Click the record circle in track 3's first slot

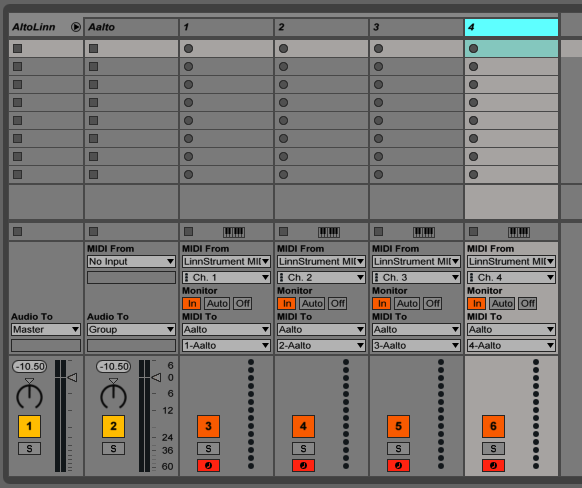pyautogui.click(x=379, y=49)
